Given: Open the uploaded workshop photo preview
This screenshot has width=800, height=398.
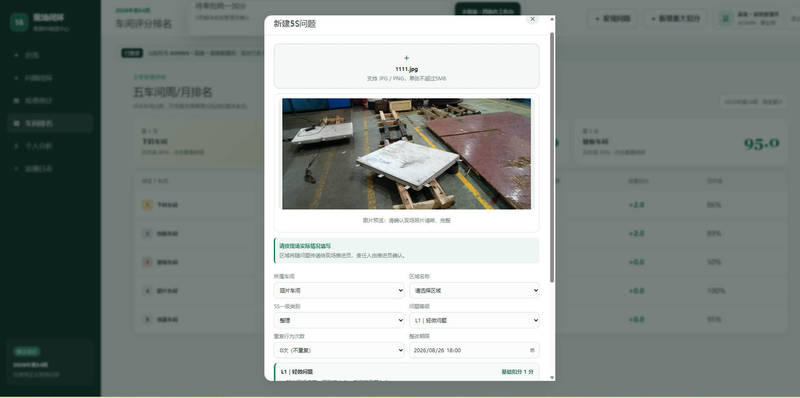Looking at the screenshot, I should (407, 154).
